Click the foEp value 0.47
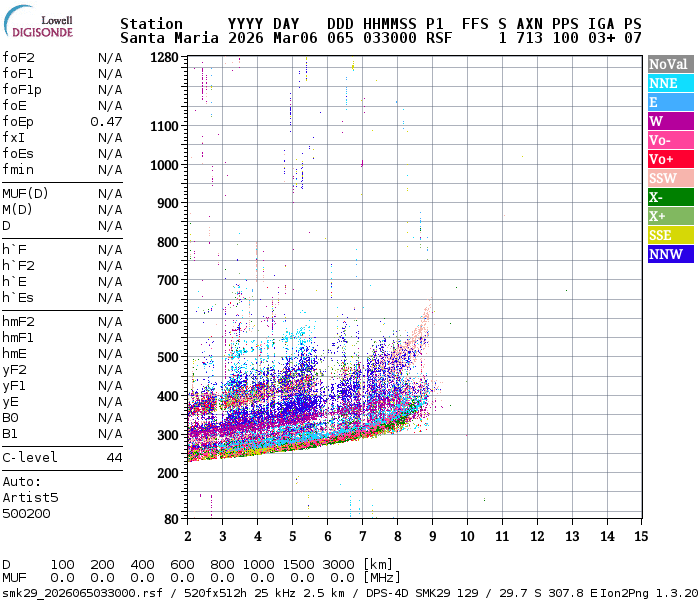 [106, 122]
